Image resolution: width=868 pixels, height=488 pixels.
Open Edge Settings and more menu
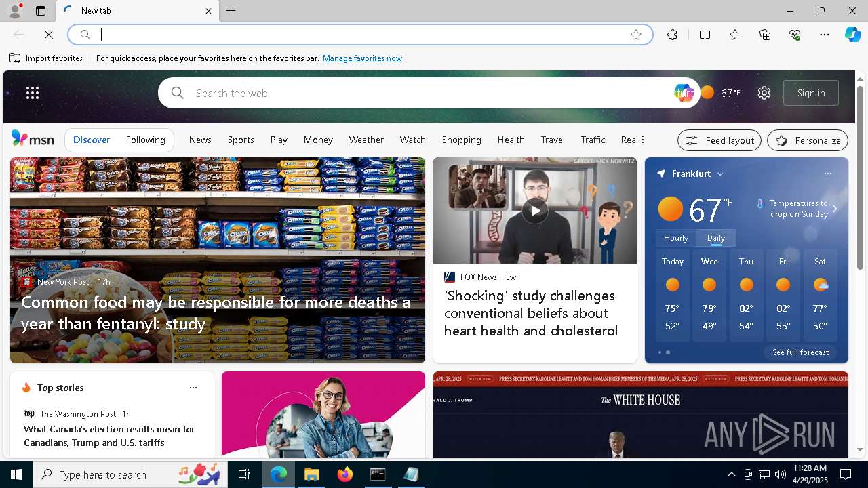(x=825, y=35)
